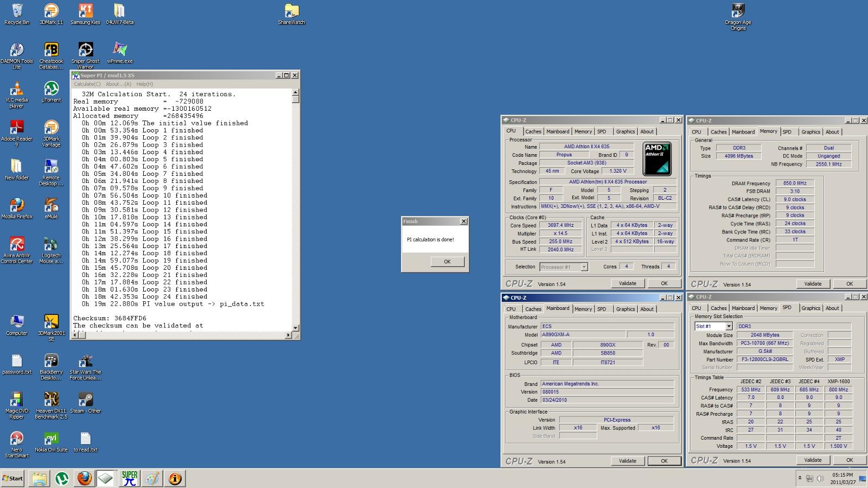The image size is (868, 488).
Task: Open About tab in Mainboard CPU-Z window
Action: [647, 309]
